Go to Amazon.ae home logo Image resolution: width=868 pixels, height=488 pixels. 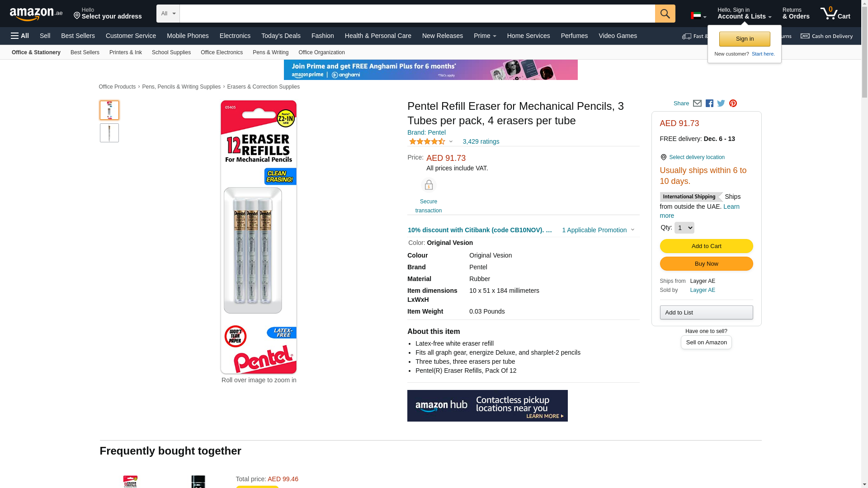[x=36, y=14]
